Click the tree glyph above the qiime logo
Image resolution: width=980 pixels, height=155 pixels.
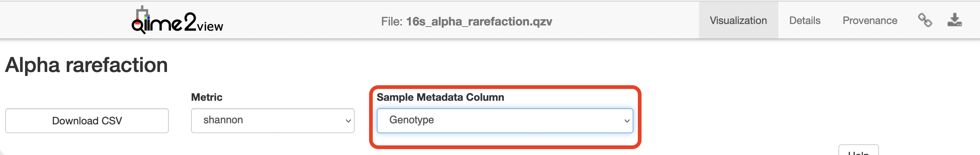coord(142,12)
